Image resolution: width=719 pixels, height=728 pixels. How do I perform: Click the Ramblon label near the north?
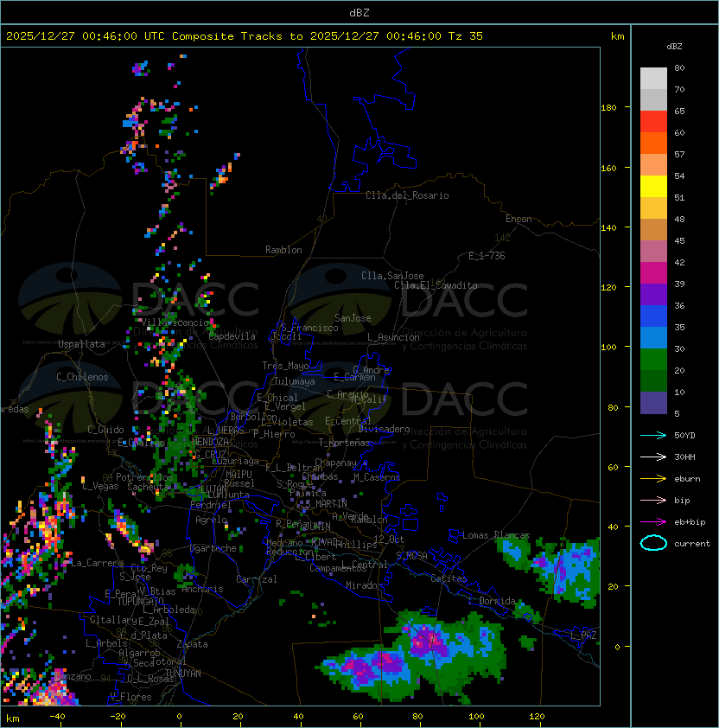click(283, 250)
